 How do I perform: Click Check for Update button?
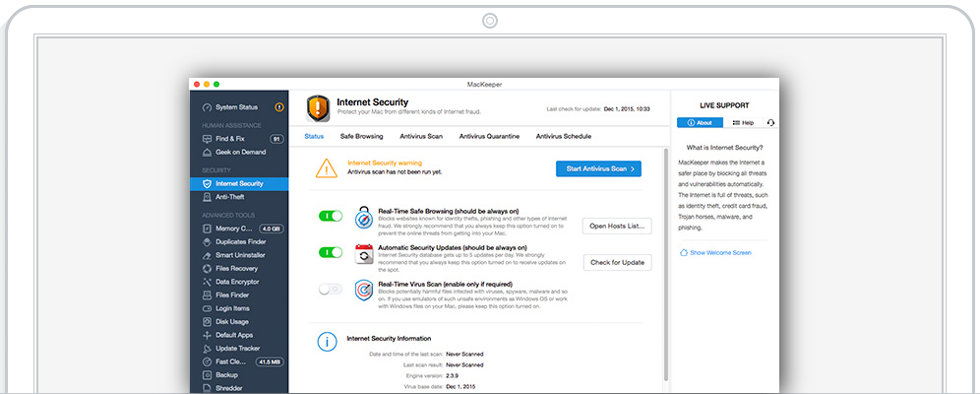coord(618,263)
